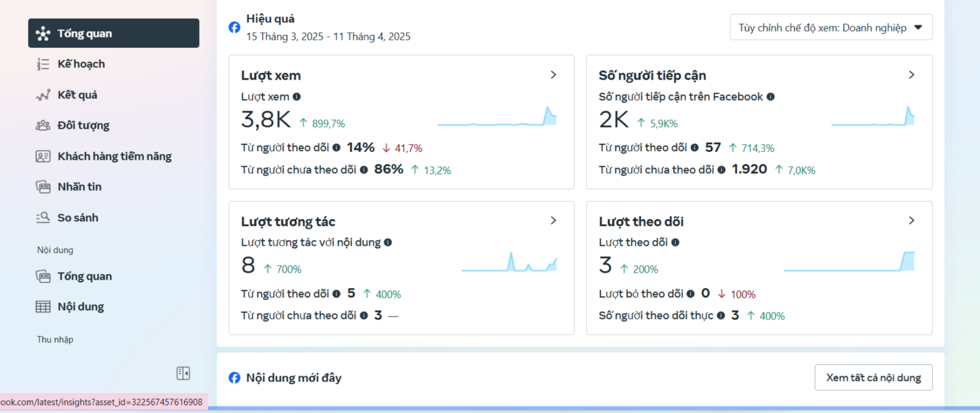The image size is (980, 413).
Task: Click info icon beside Số người theo dõi thực
Action: tap(721, 315)
